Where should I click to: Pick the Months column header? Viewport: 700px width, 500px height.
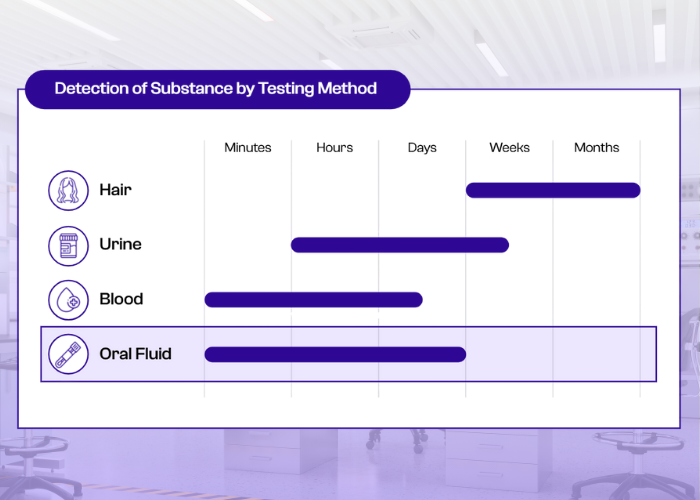click(596, 148)
